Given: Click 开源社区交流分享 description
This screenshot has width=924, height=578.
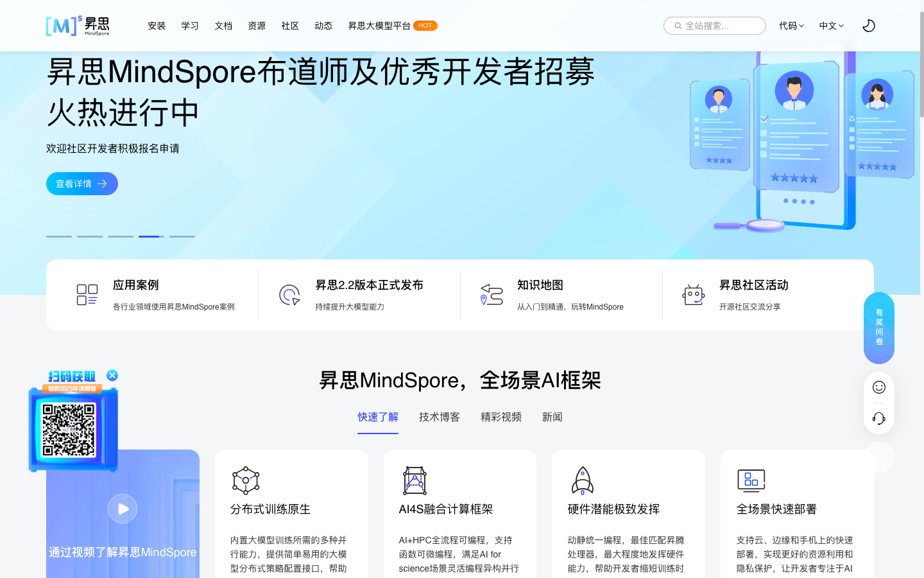Looking at the screenshot, I should tap(750, 307).
